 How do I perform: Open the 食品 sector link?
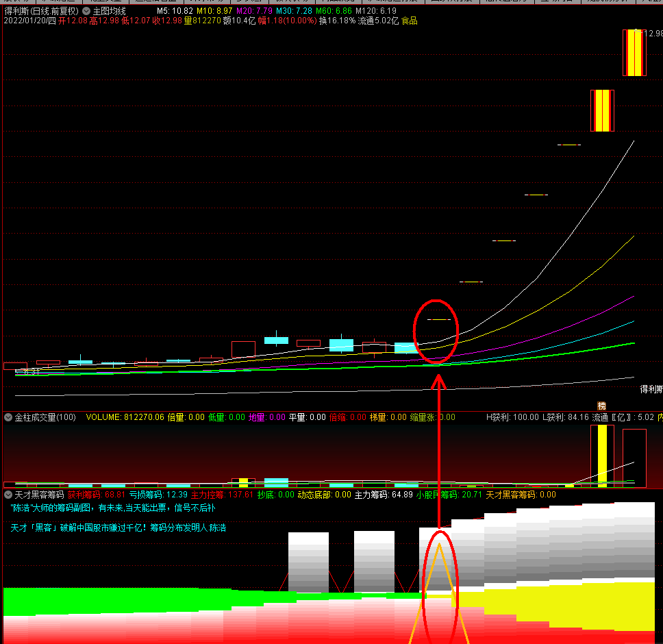[x=409, y=21]
